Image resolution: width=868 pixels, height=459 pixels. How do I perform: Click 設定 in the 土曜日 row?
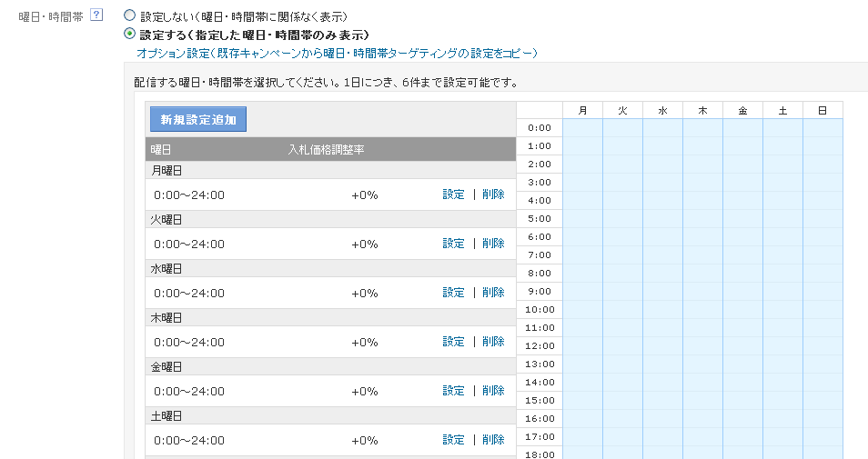pyautogui.click(x=453, y=440)
